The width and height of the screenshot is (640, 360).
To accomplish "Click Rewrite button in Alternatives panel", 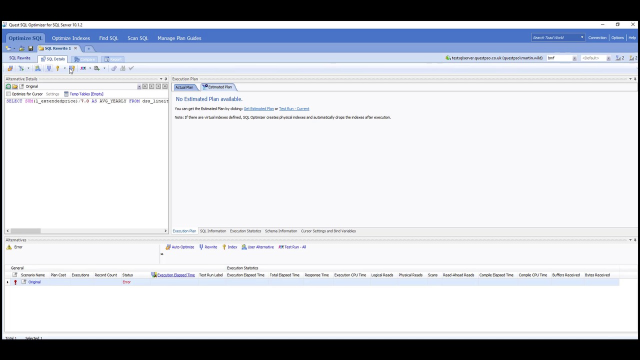I will [x=208, y=247].
